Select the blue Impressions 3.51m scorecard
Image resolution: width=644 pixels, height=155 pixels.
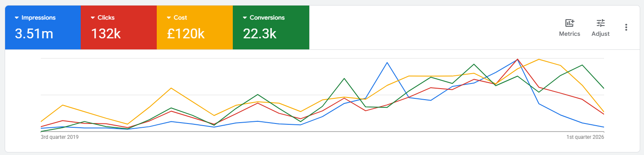pyautogui.click(x=43, y=28)
